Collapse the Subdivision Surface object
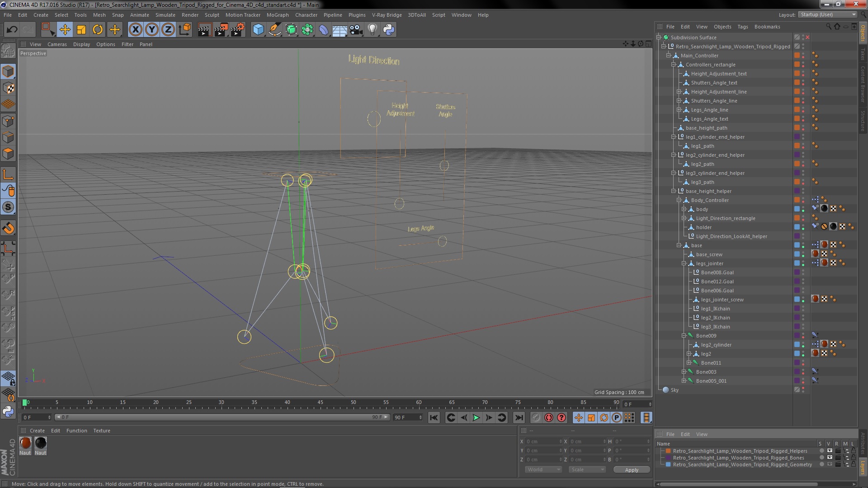Image resolution: width=868 pixels, height=488 pixels. pos(659,38)
